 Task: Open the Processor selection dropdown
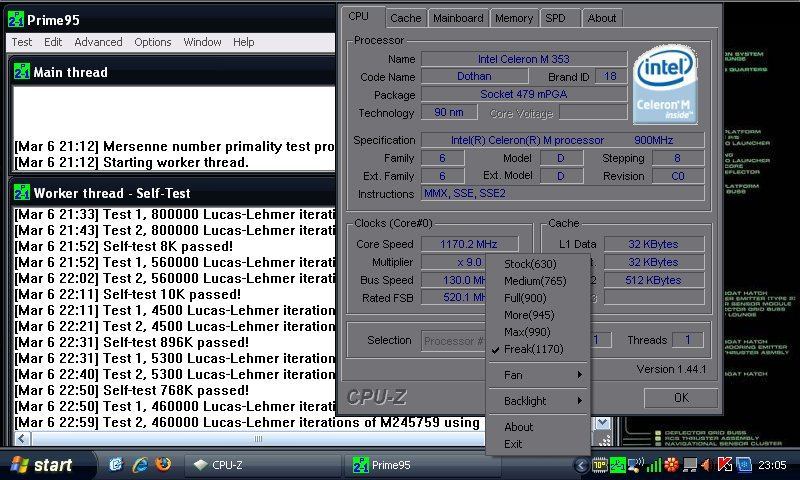[454, 341]
